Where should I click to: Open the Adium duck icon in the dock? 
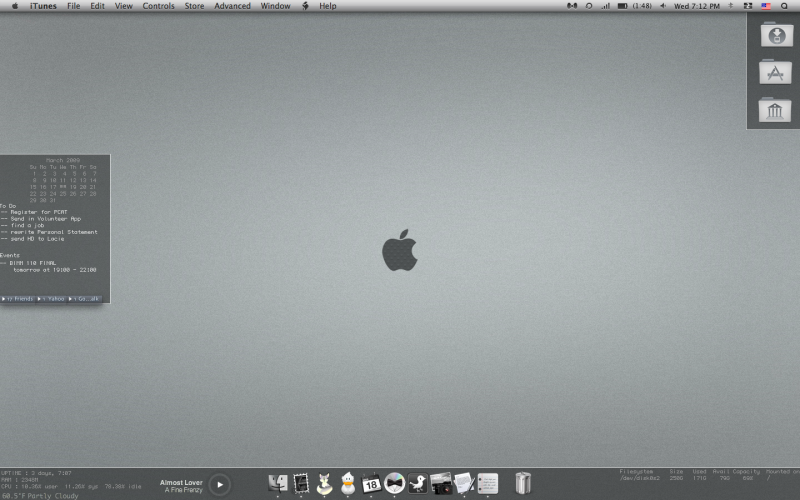click(x=348, y=483)
